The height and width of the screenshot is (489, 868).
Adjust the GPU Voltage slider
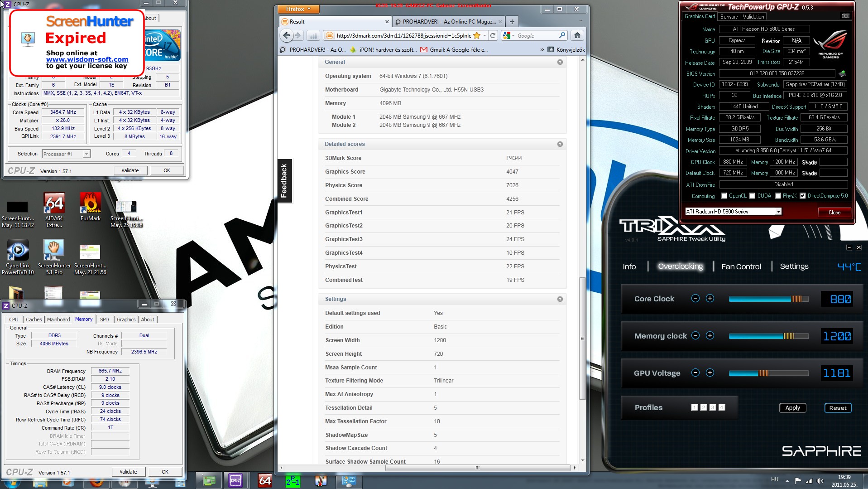(x=768, y=373)
